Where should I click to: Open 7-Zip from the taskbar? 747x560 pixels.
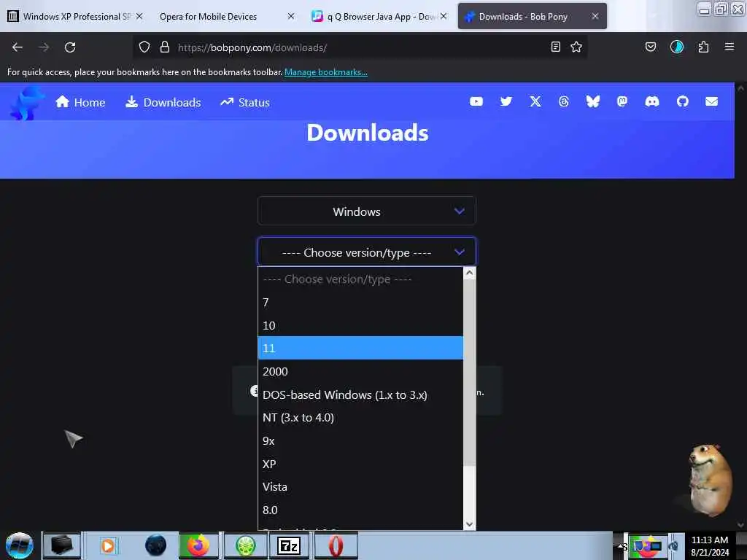(x=289, y=545)
